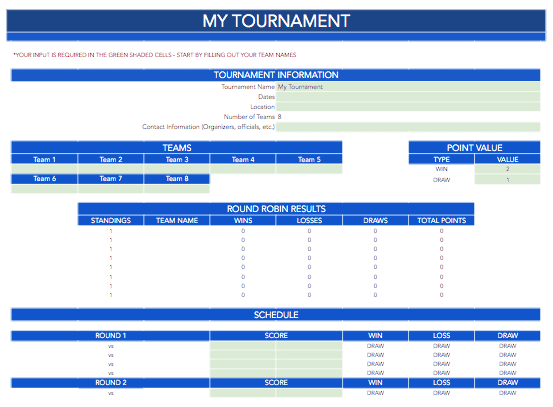Click the Team 5 header cell
The height and width of the screenshot is (407, 553).
pos(309,159)
